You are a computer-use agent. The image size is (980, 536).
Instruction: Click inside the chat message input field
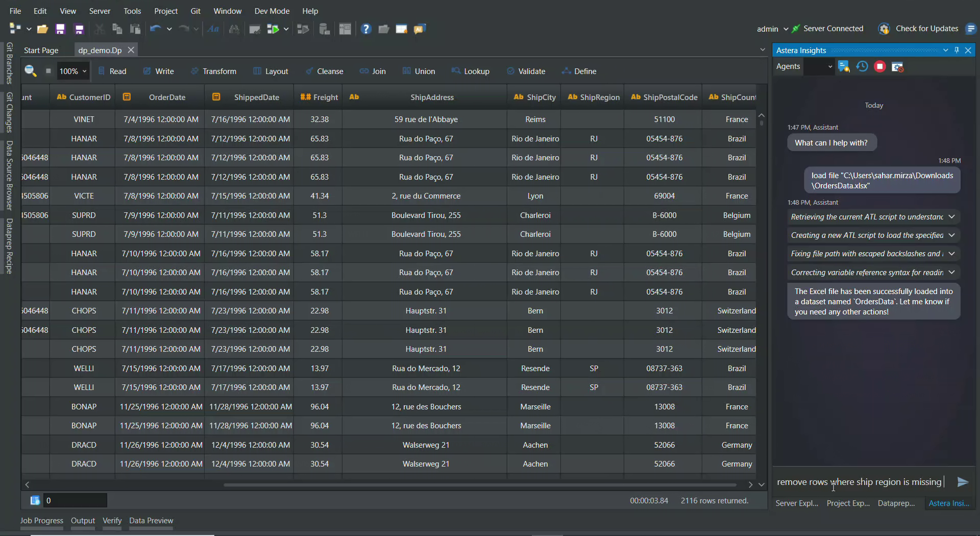tap(863, 482)
